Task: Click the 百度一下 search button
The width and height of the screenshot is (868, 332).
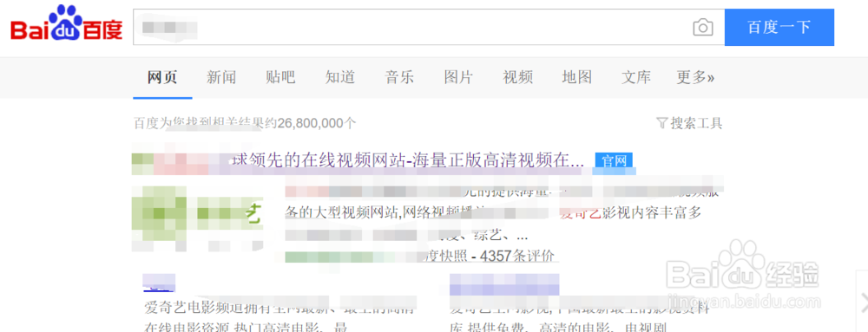Action: coord(779,27)
